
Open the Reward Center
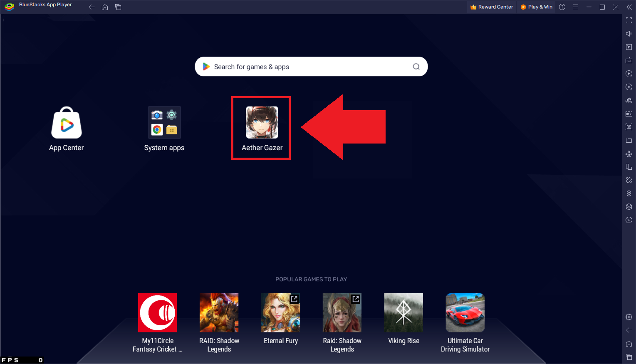tap(492, 7)
